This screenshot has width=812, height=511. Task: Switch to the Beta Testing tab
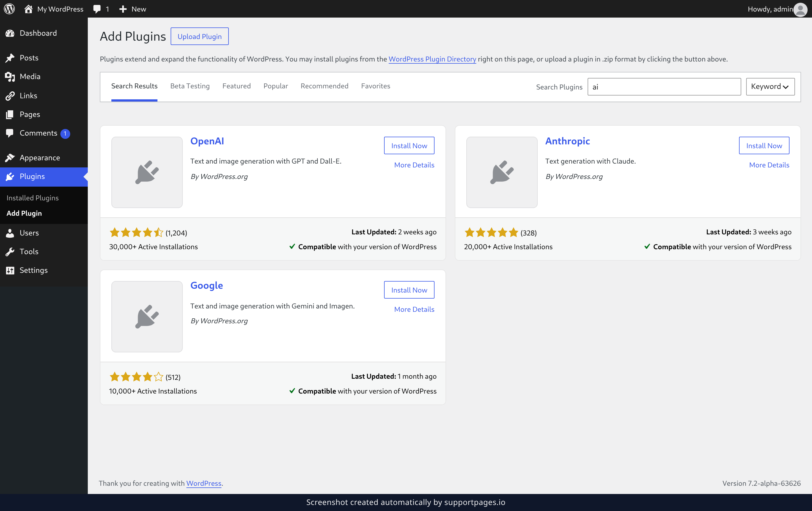pos(190,86)
